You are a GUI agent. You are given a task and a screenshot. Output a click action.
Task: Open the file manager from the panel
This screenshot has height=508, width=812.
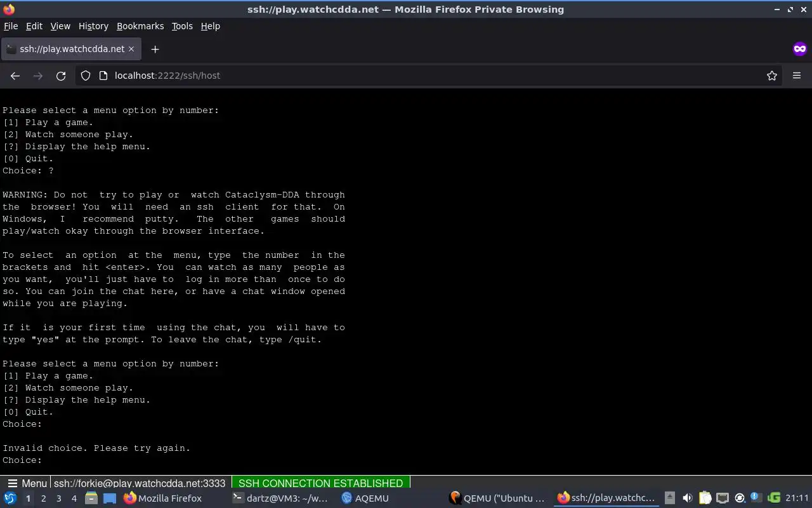click(x=91, y=498)
